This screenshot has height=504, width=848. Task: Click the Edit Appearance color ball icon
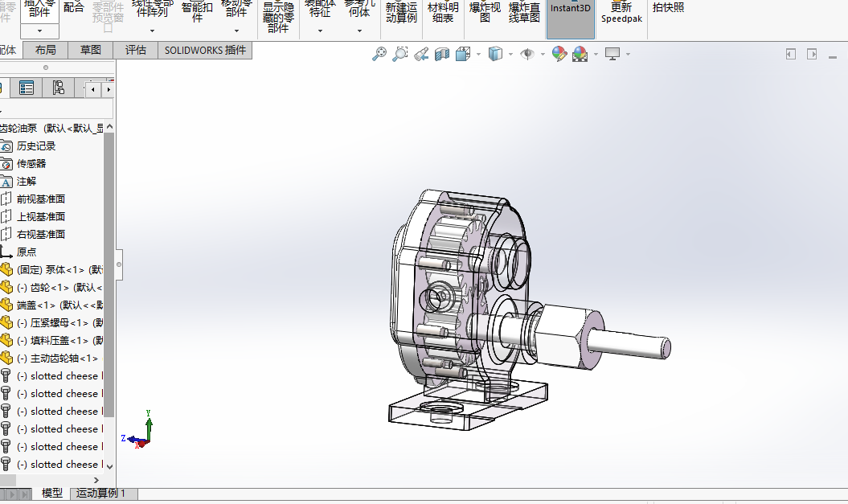pos(559,54)
